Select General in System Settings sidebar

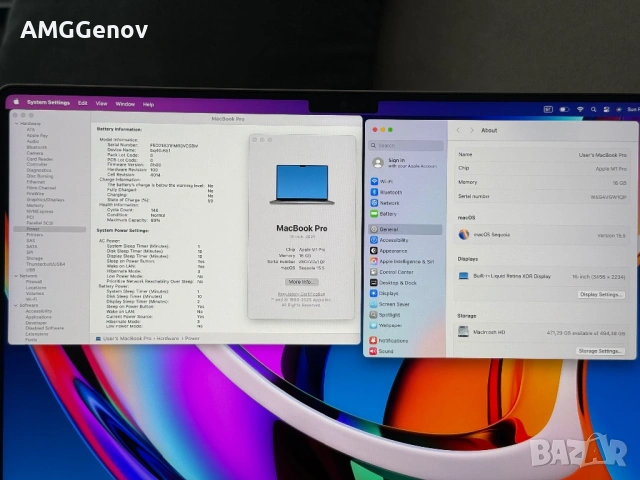pos(405,229)
